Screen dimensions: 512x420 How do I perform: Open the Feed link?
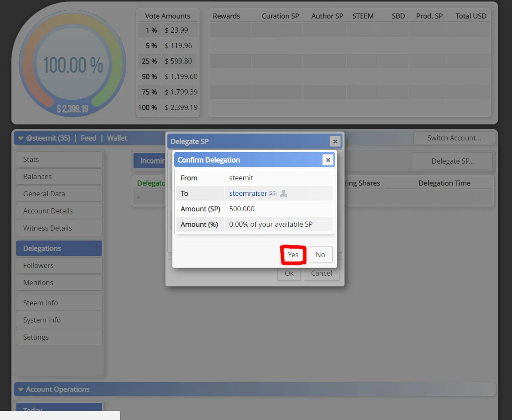coord(88,138)
